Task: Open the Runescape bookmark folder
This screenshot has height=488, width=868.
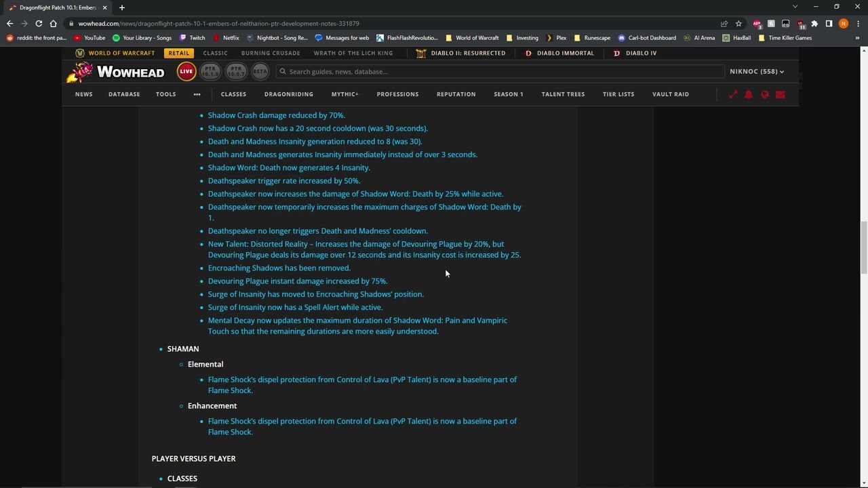Action: click(592, 38)
